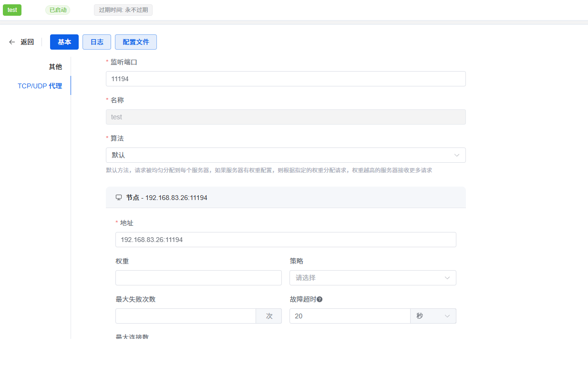Open the 日志 tab
The image size is (588, 368).
pyautogui.click(x=97, y=42)
